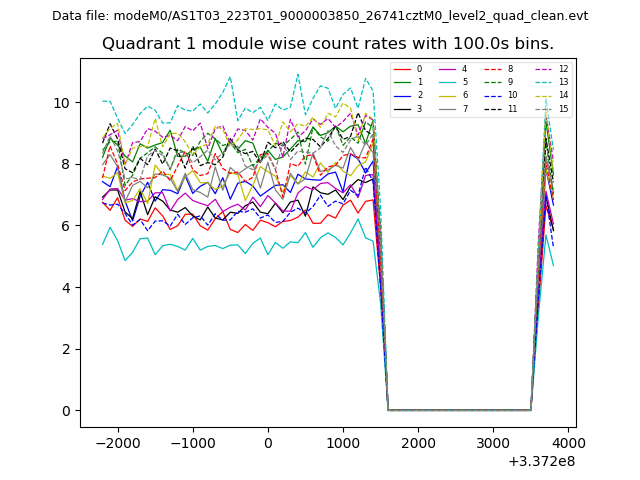640x480 pixels.
Task: Click the x-axis tick label 2000
Action: point(418,443)
